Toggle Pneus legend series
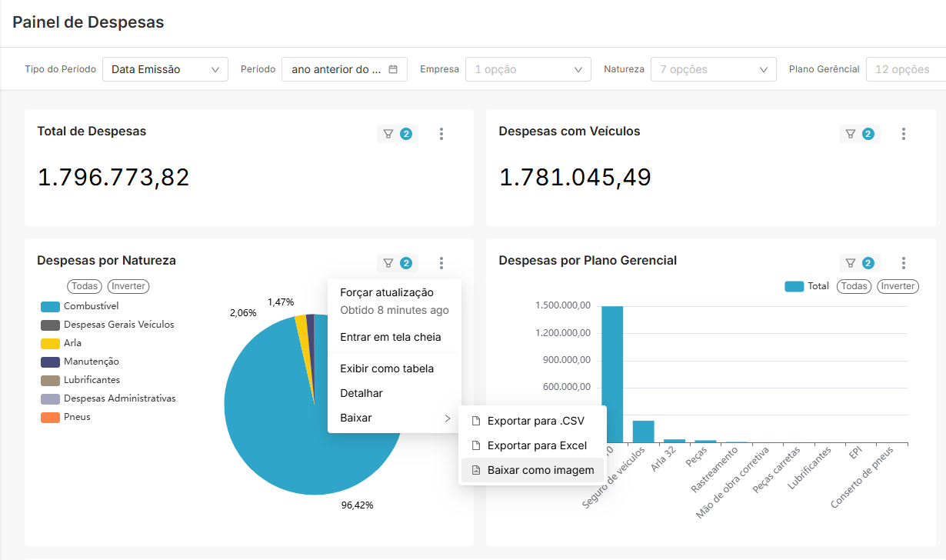The width and height of the screenshot is (946, 560). pos(65,417)
